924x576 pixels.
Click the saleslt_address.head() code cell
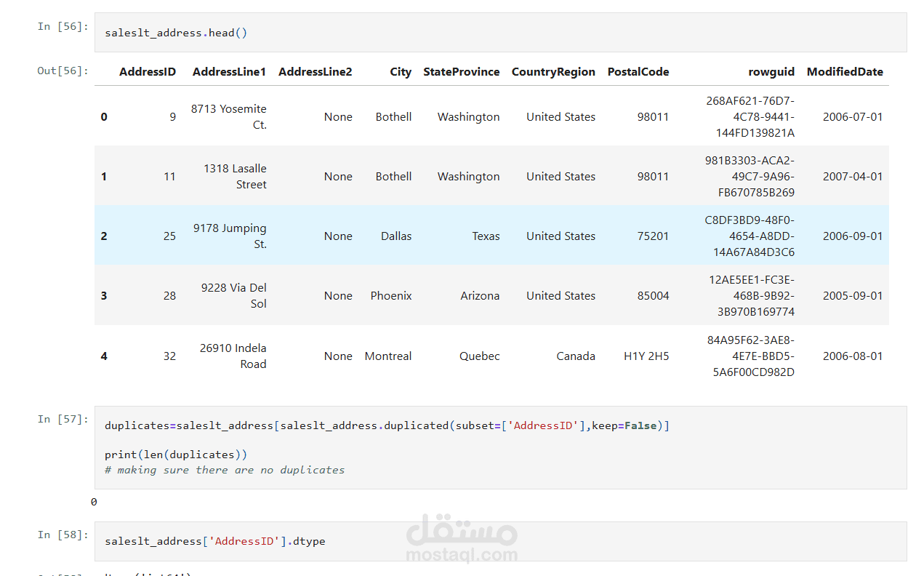pyautogui.click(x=500, y=33)
